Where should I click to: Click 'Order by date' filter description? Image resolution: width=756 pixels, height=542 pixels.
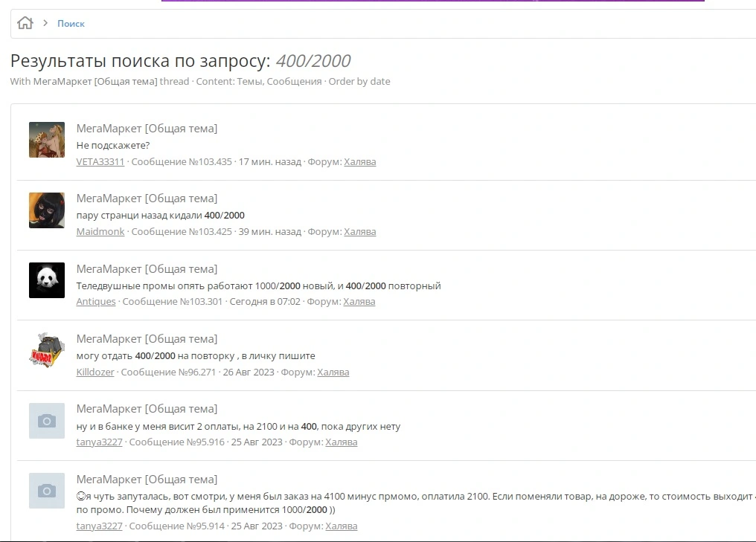click(x=359, y=82)
